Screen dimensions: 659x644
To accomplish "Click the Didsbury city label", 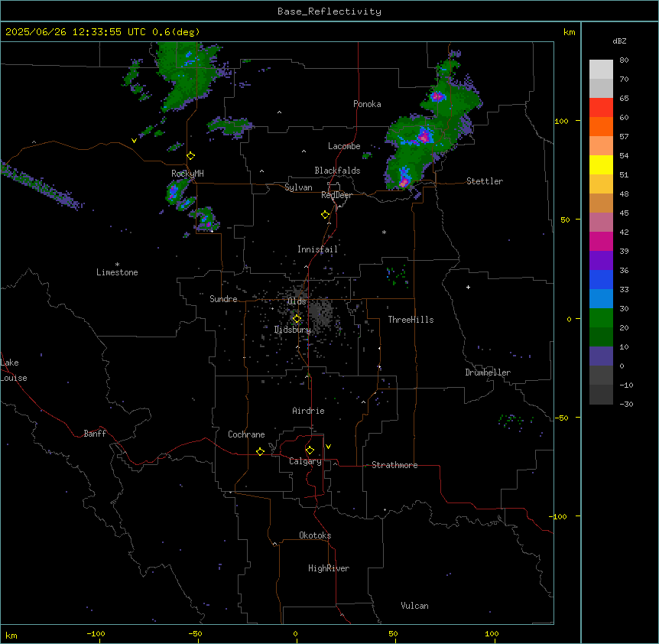I will pyautogui.click(x=293, y=330).
